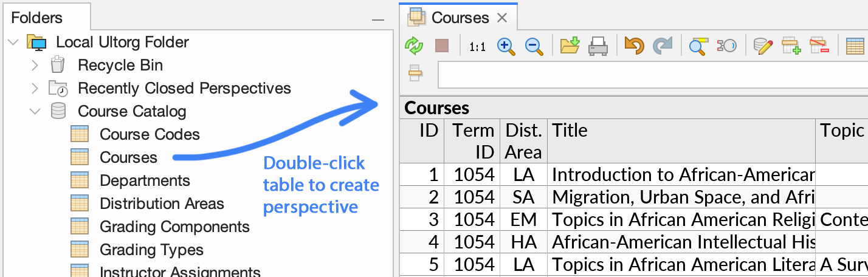Minimize the Folders panel
The image size is (868, 277).
pyautogui.click(x=378, y=20)
